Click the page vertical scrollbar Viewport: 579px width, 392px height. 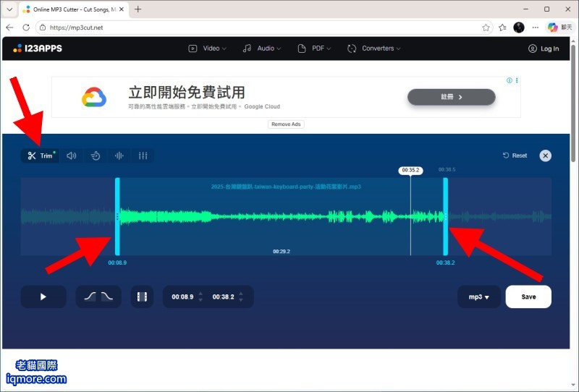573,103
